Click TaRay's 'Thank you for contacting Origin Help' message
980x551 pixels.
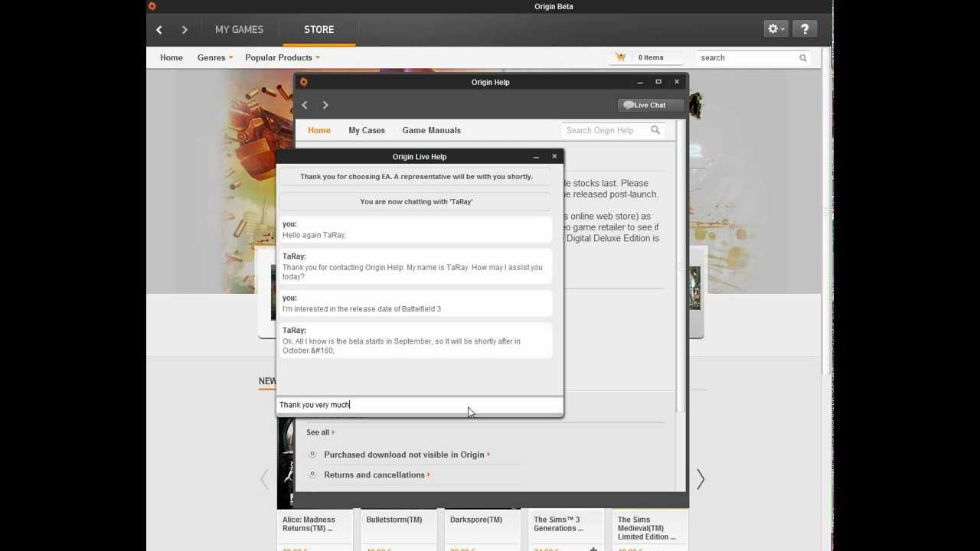[415, 267]
